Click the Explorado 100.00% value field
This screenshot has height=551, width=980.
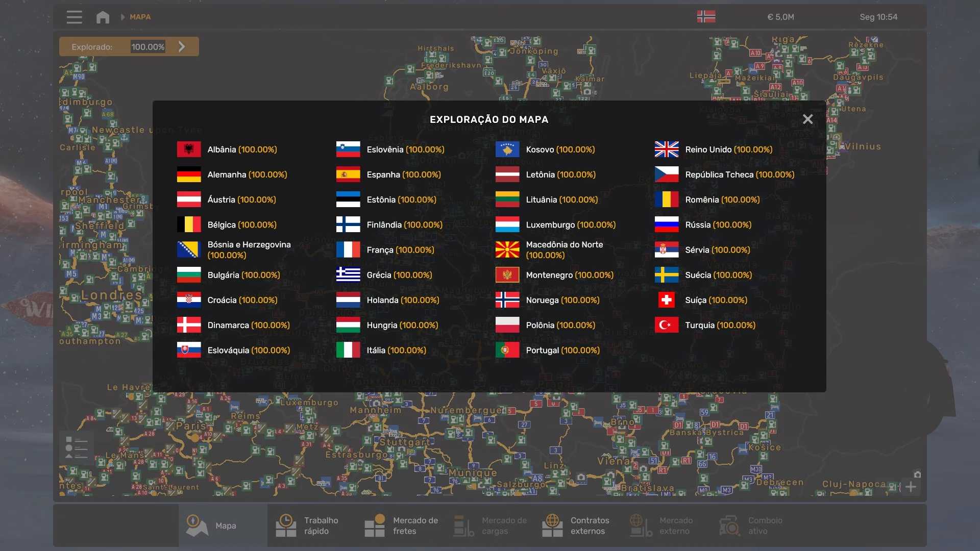click(x=148, y=46)
